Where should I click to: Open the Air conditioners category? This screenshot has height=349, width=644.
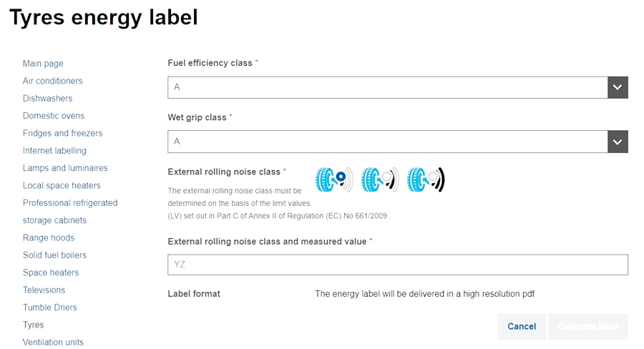(53, 81)
